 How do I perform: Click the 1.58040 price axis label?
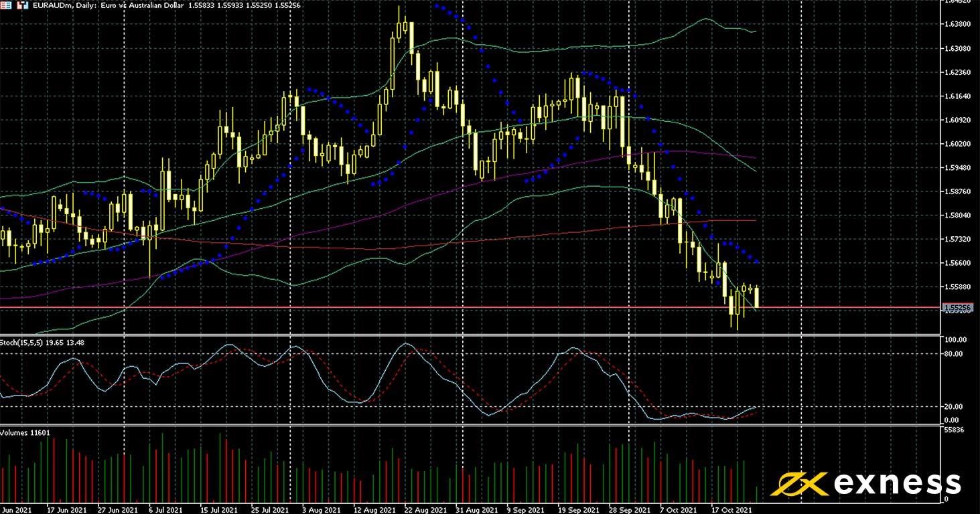click(x=957, y=216)
